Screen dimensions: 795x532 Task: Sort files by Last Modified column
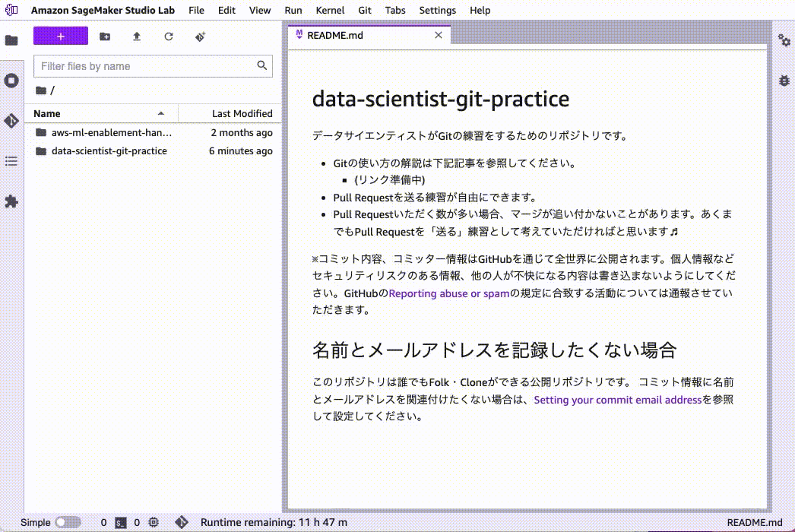[230, 113]
